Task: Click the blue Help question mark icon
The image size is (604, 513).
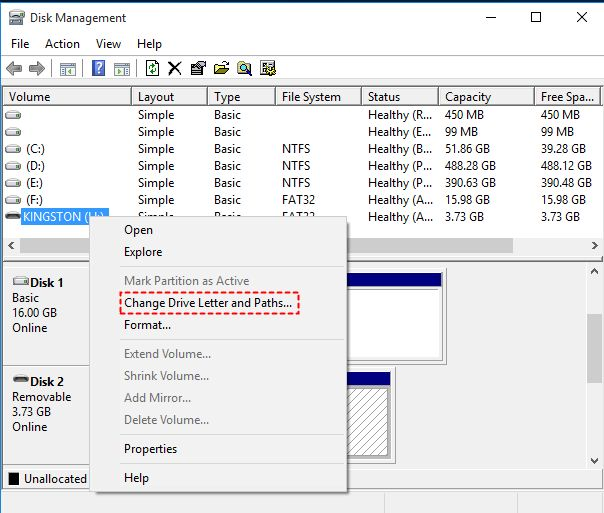Action: click(99, 69)
